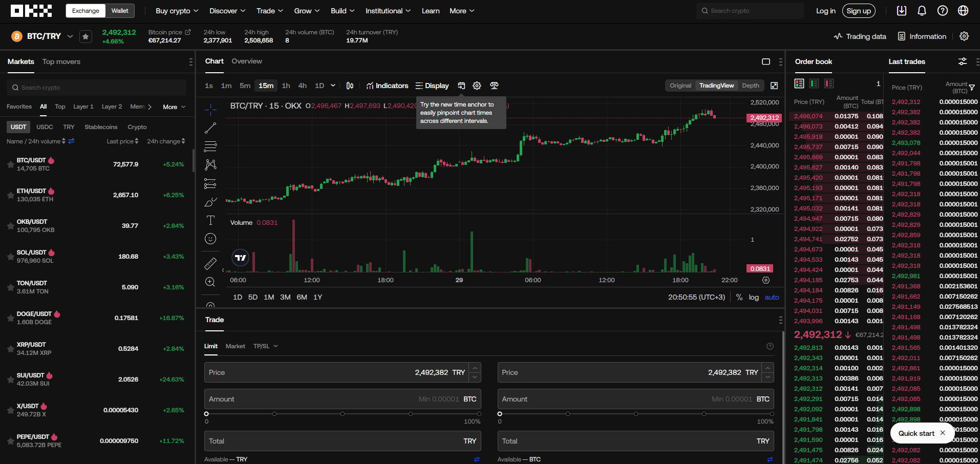Select the Stablecoins tab

click(x=101, y=127)
